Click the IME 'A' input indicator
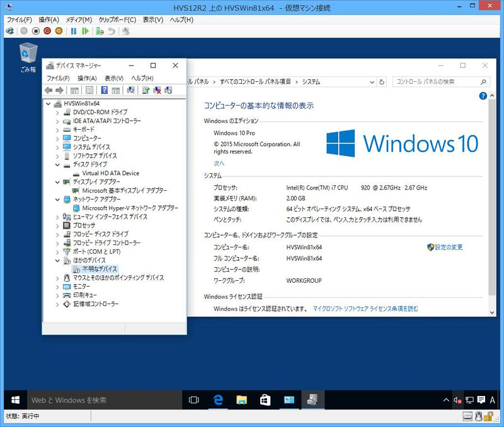Viewport: 504px width, 427px height. point(492,400)
